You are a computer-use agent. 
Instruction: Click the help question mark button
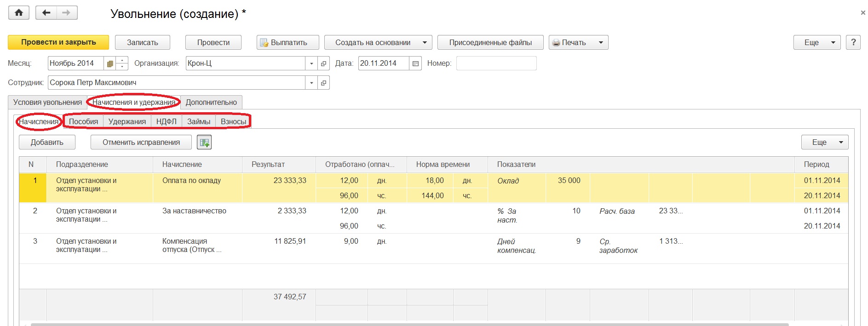(x=853, y=42)
